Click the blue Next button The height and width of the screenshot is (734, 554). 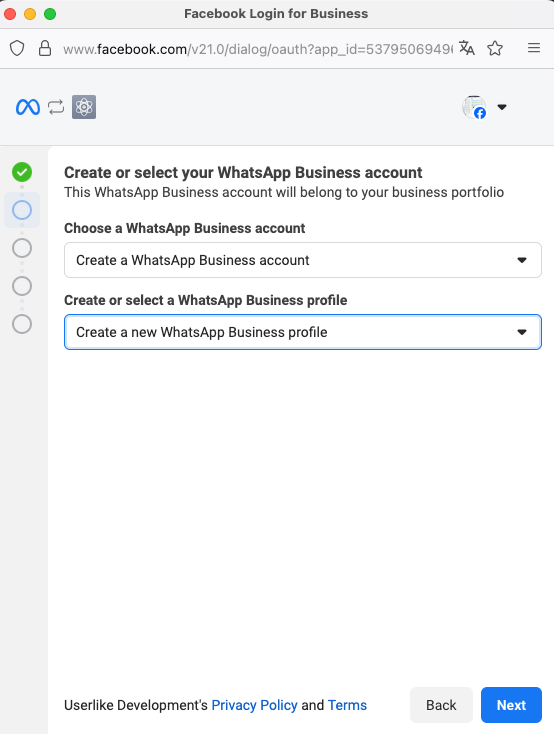point(511,705)
